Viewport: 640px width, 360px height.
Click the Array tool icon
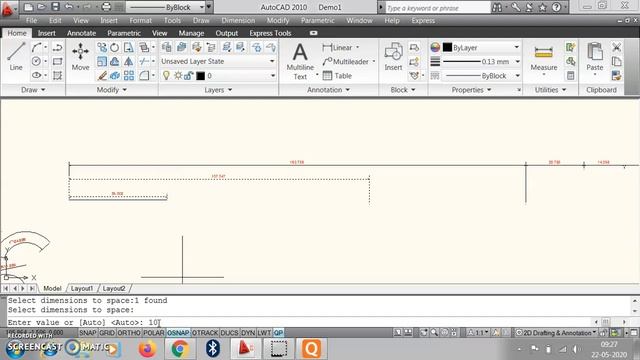click(x=129, y=76)
